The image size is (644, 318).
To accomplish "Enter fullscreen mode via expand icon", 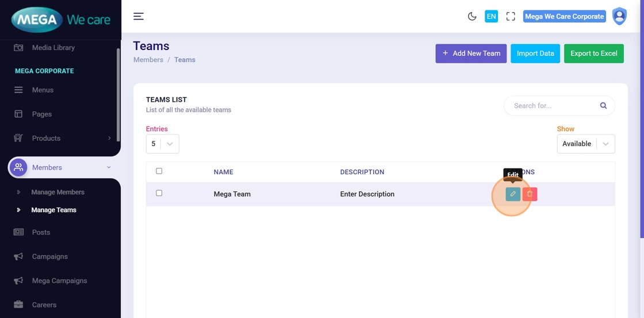I will click(511, 16).
